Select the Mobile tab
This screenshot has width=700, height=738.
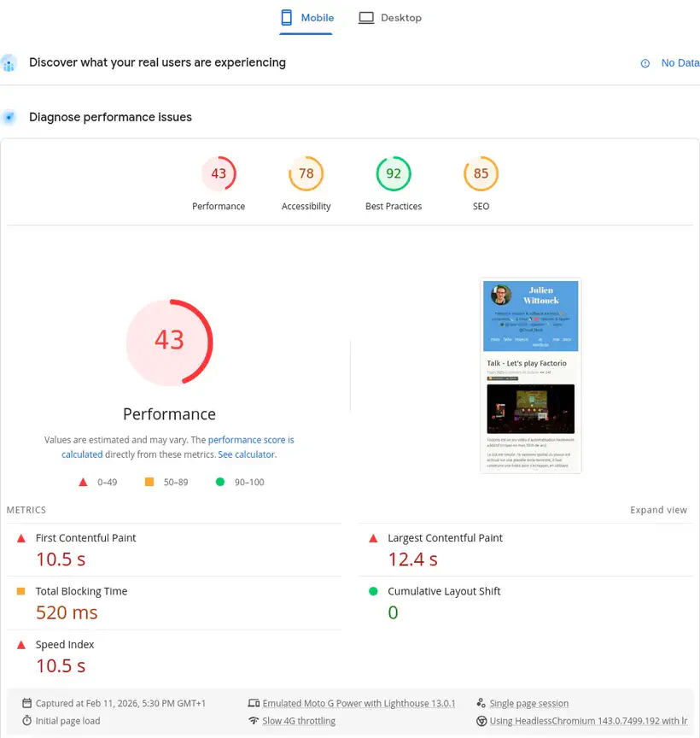tap(306, 17)
